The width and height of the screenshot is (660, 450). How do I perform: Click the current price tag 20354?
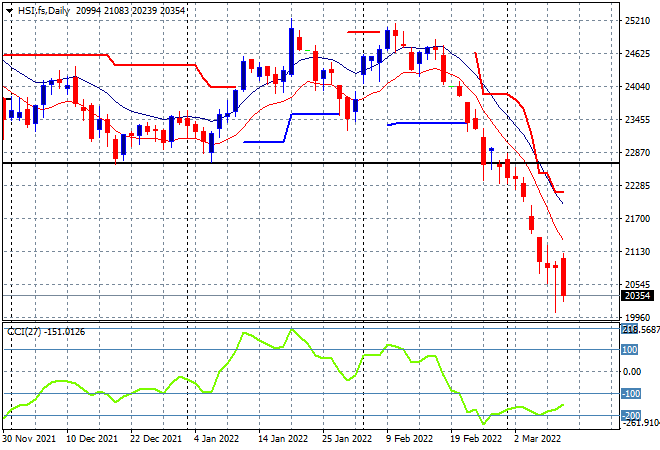point(637,296)
